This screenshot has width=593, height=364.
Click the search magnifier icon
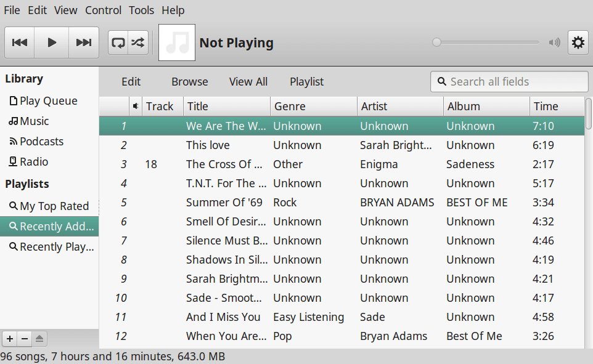click(x=441, y=81)
